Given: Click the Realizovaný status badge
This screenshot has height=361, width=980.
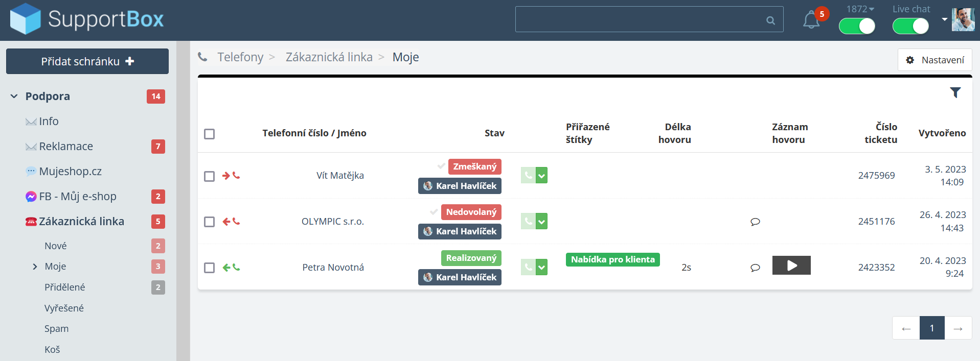Looking at the screenshot, I should click(471, 258).
